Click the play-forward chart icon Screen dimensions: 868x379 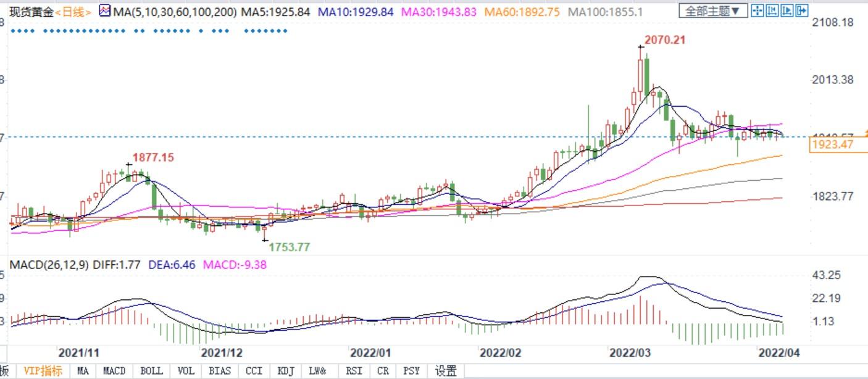(787, 10)
